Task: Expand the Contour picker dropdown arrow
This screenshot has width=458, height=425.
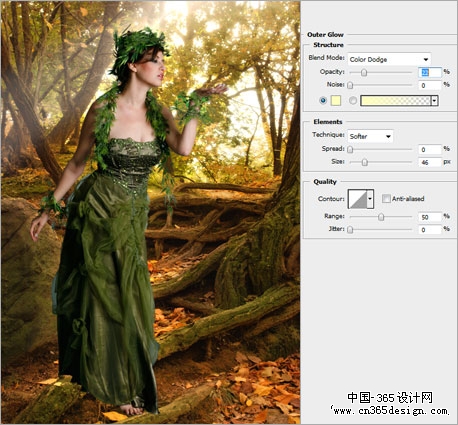Action: pyautogui.click(x=370, y=199)
